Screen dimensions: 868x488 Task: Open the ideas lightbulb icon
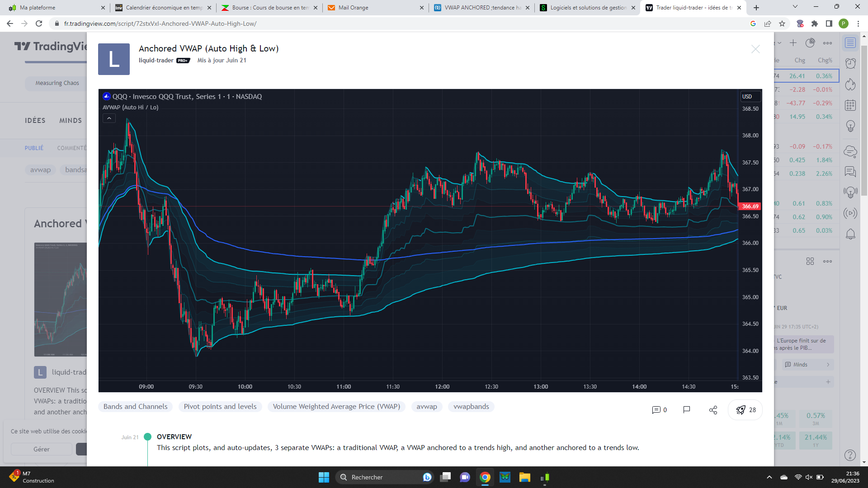tap(850, 126)
